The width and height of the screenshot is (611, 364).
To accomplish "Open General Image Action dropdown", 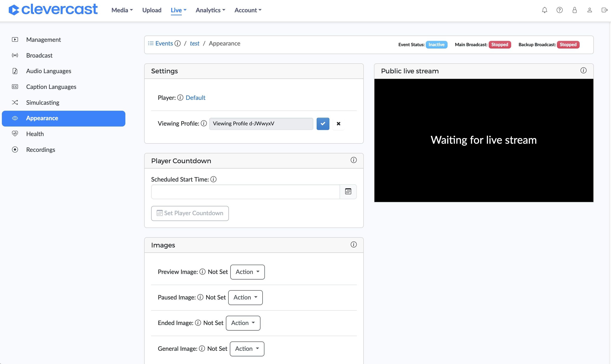I will [247, 348].
